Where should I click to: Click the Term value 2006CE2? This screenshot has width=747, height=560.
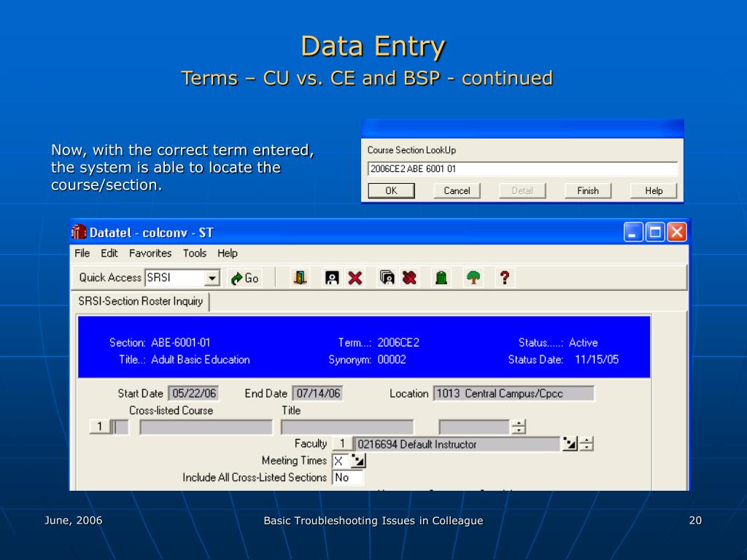tap(398, 343)
